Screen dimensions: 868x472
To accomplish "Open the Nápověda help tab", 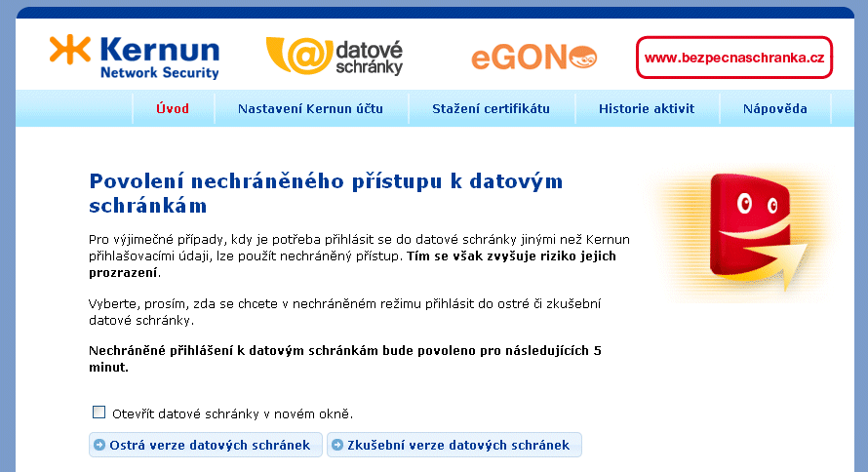I will (x=774, y=108).
